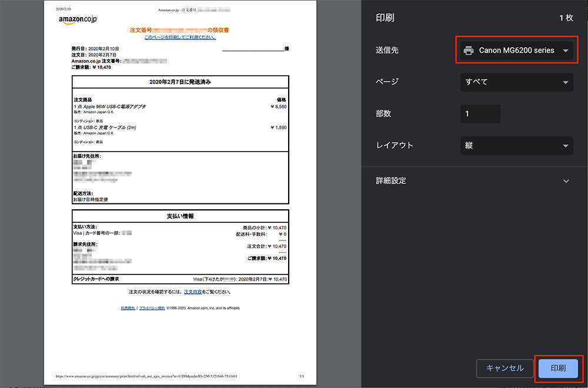Open the レイアウト dropdown showing 縦
This screenshot has width=588, height=388.
[x=516, y=145]
